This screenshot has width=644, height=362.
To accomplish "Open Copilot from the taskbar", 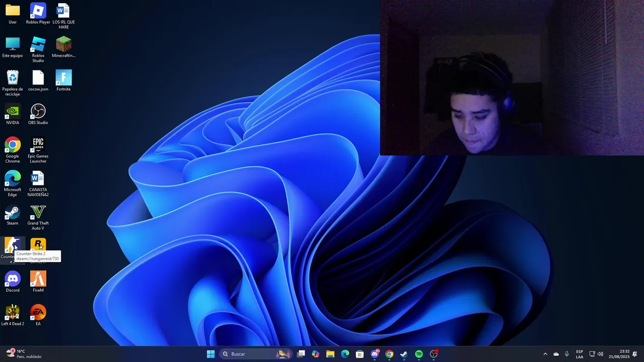I will (315, 354).
